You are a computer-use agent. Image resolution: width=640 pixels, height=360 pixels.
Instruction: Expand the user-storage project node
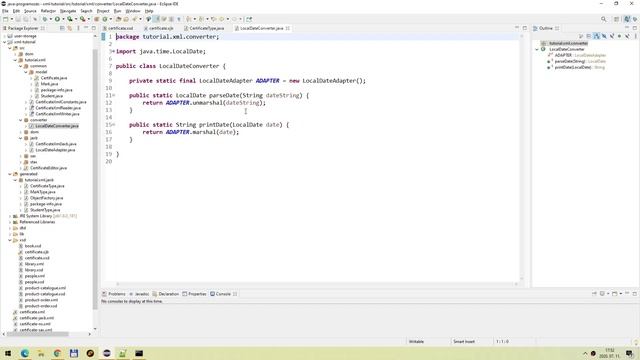point(5,36)
